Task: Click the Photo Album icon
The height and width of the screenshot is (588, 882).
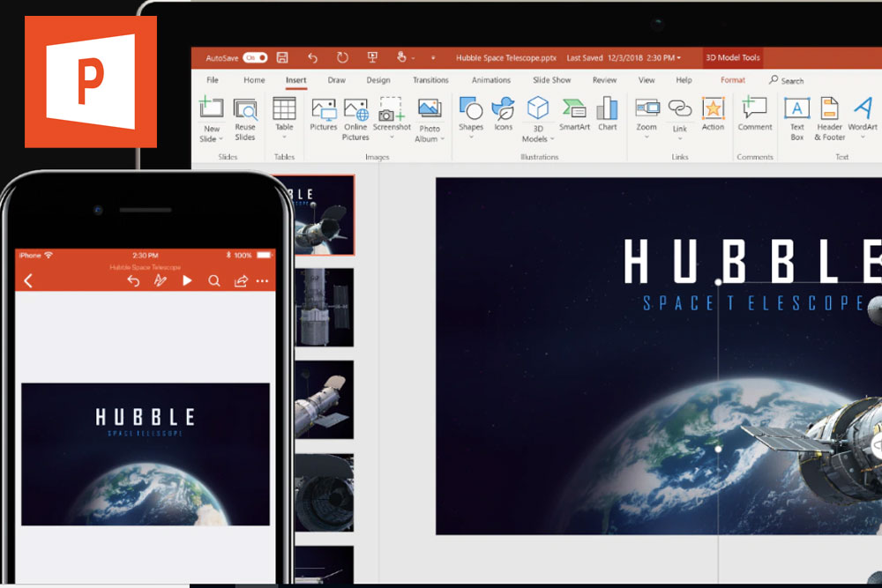Action: 430,108
